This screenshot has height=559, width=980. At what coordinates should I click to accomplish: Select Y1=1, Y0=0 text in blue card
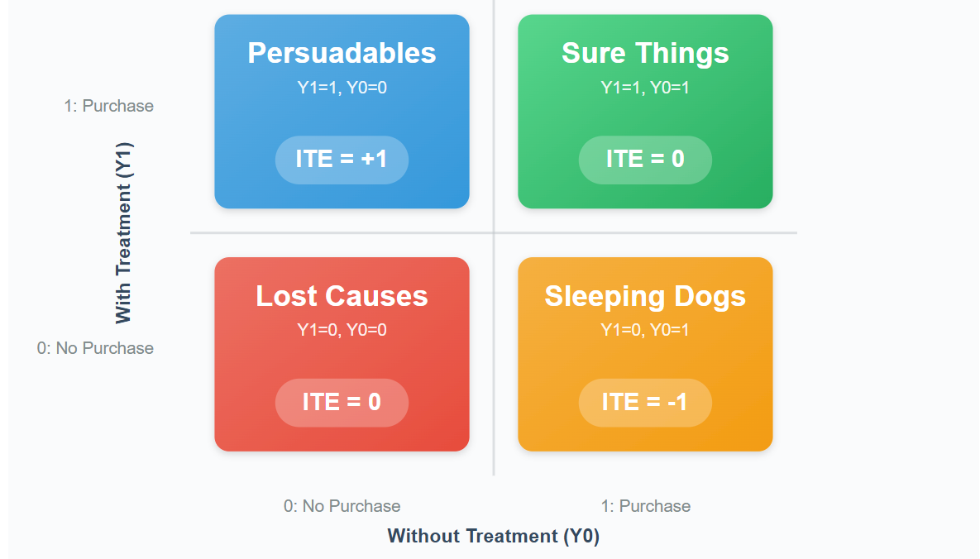(x=342, y=88)
